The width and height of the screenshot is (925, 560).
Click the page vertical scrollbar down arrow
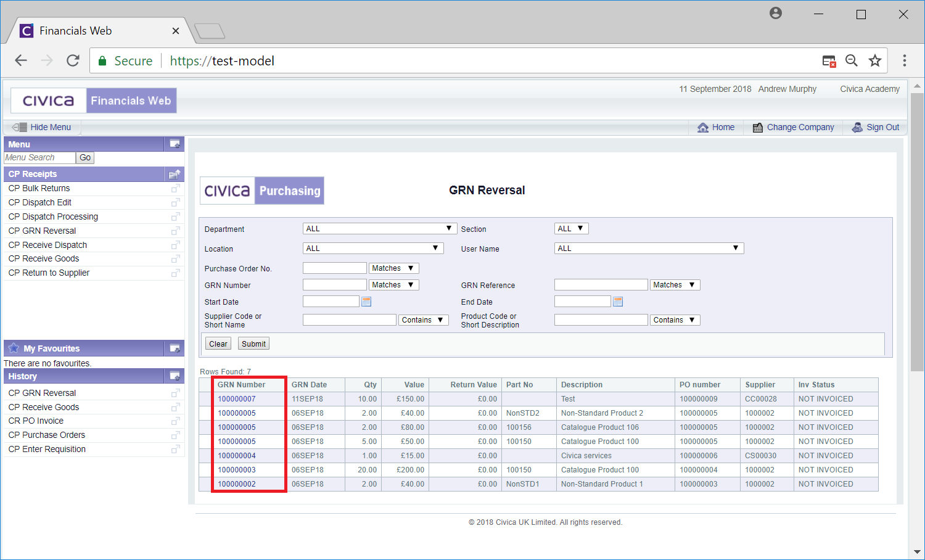pos(917,552)
